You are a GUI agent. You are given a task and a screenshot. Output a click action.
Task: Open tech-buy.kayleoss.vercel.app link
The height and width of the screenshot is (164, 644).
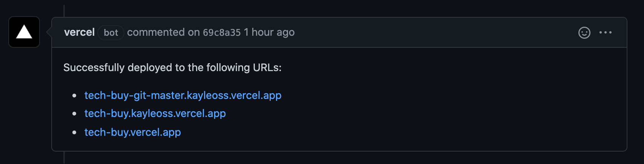pyautogui.click(x=155, y=114)
